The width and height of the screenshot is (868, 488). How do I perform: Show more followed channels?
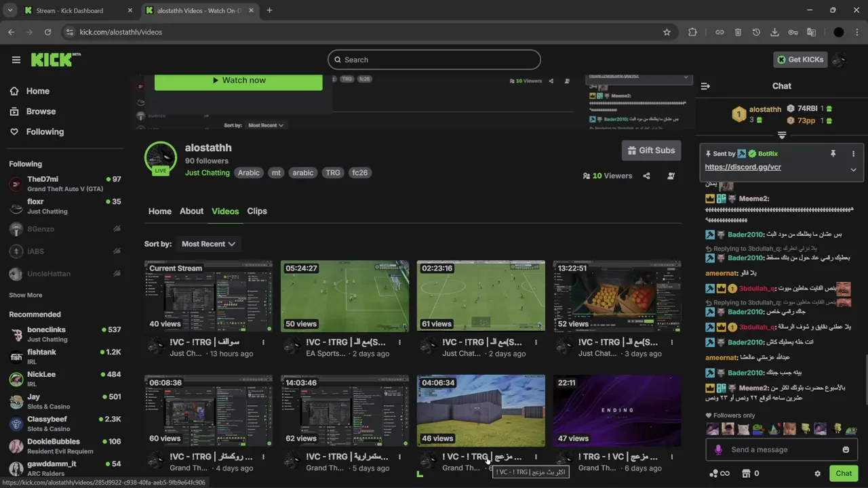click(26, 295)
